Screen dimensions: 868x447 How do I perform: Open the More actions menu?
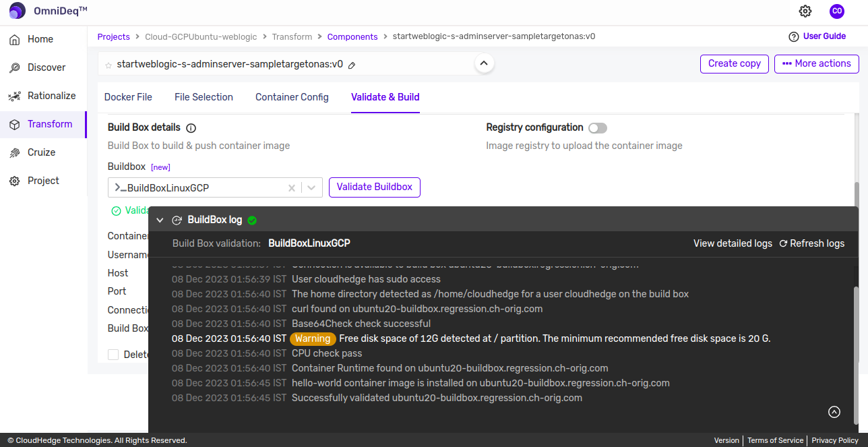tap(817, 63)
